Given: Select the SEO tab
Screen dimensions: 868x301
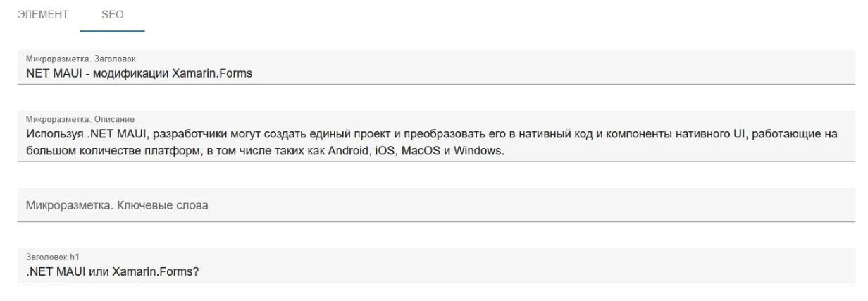Looking at the screenshot, I should click(x=112, y=16).
